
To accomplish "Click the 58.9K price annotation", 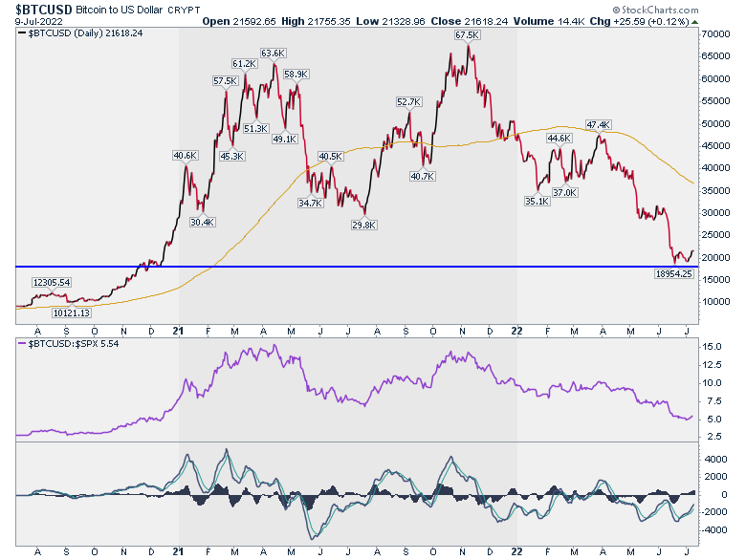I will tap(296, 75).
